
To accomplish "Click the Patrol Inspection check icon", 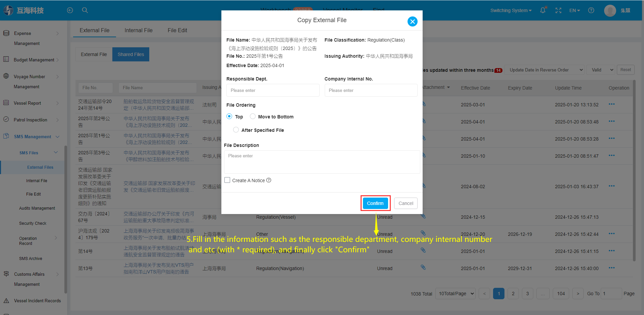I will point(6,119).
